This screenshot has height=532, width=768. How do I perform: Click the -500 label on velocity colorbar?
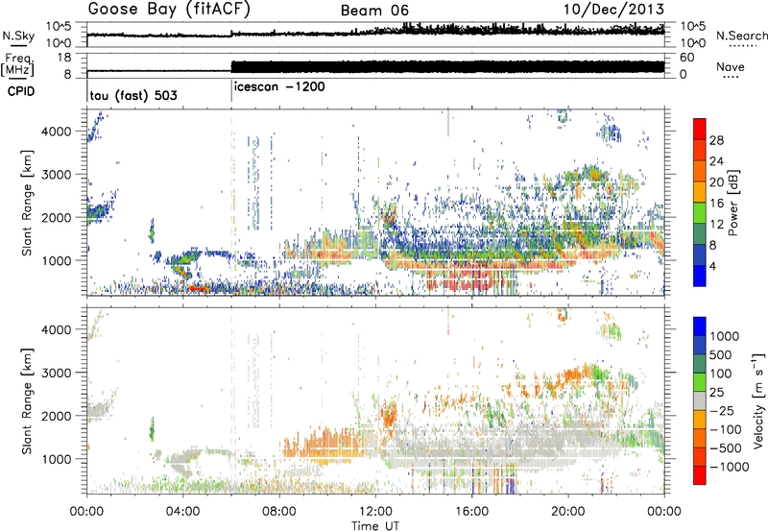[x=726, y=448]
